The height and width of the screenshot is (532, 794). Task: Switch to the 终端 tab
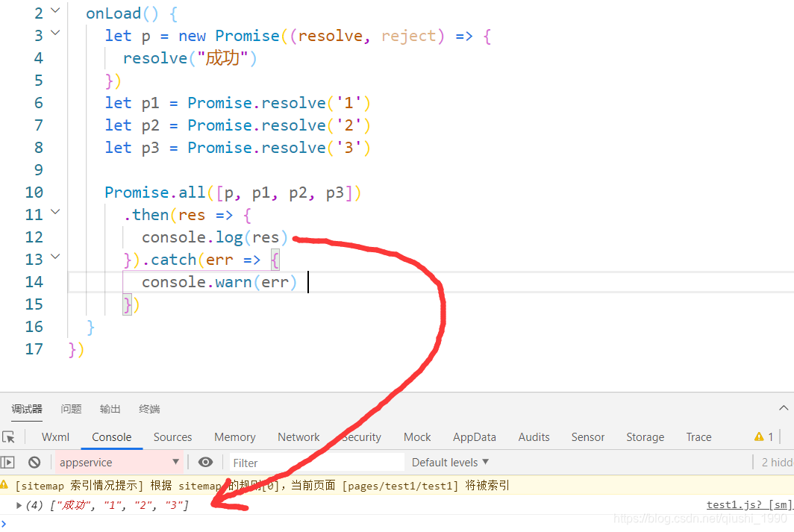149,409
